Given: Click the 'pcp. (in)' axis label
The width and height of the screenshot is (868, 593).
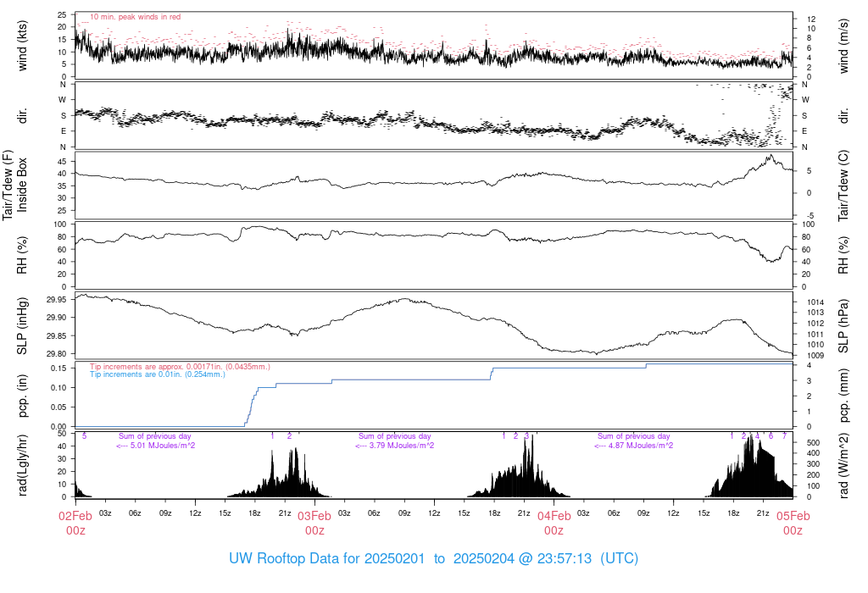Looking at the screenshot, I should (22, 396).
